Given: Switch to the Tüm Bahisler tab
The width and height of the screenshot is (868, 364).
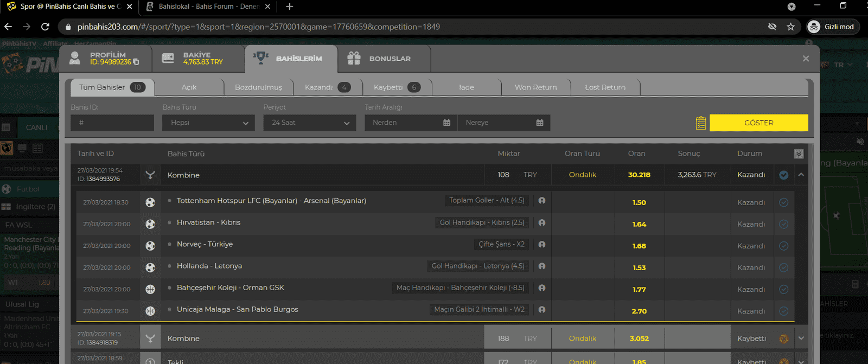Looking at the screenshot, I should pyautogui.click(x=112, y=87).
